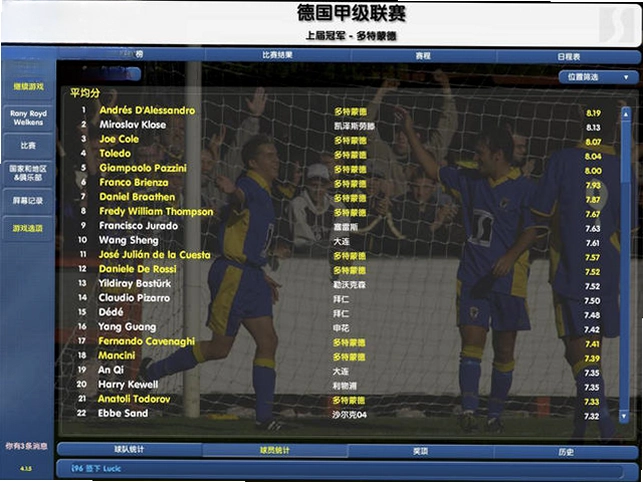Image resolution: width=643 pixels, height=482 pixels.
Task: Click the 继续游戏 continue game button
Action: pos(28,86)
